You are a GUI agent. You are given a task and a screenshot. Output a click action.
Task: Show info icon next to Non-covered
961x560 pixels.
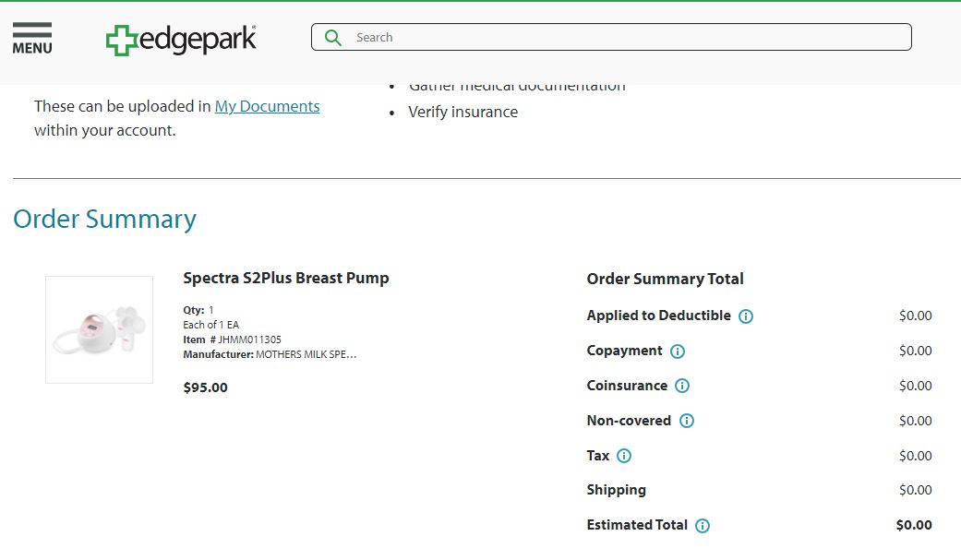pos(687,421)
